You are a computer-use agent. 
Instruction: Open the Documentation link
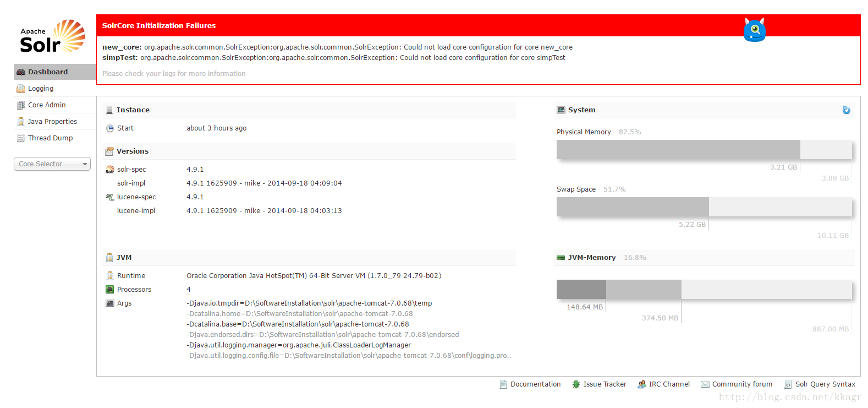coord(535,384)
